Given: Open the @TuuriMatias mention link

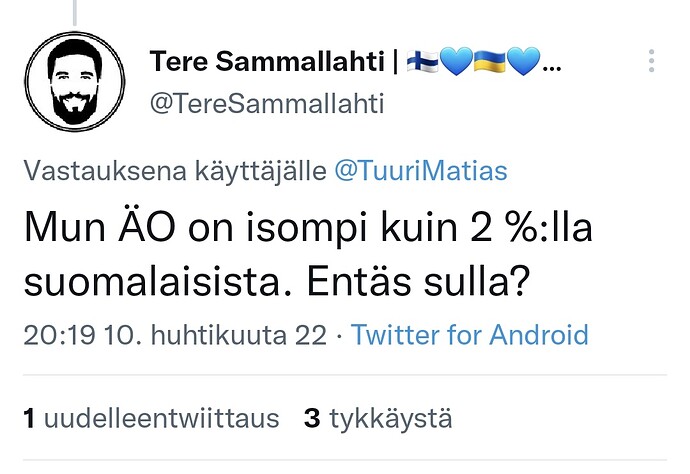Looking at the screenshot, I should click(x=421, y=171).
